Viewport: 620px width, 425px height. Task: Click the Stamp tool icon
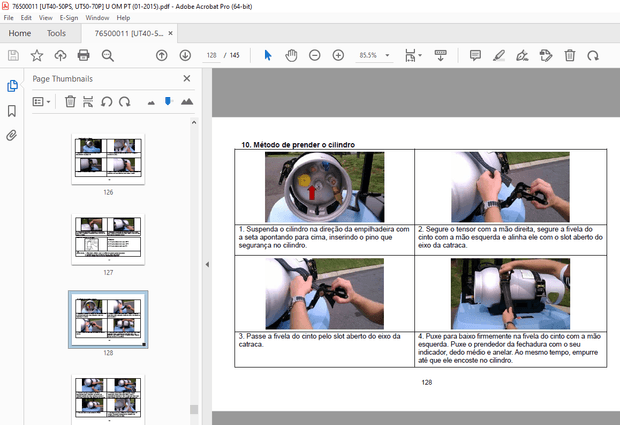click(546, 55)
